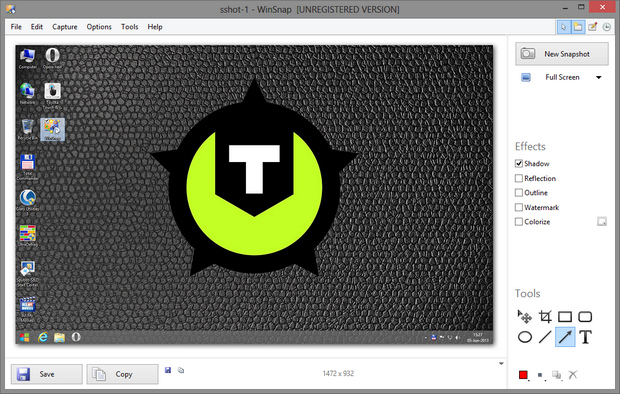Click the Save button
This screenshot has width=620, height=394.
(x=47, y=374)
